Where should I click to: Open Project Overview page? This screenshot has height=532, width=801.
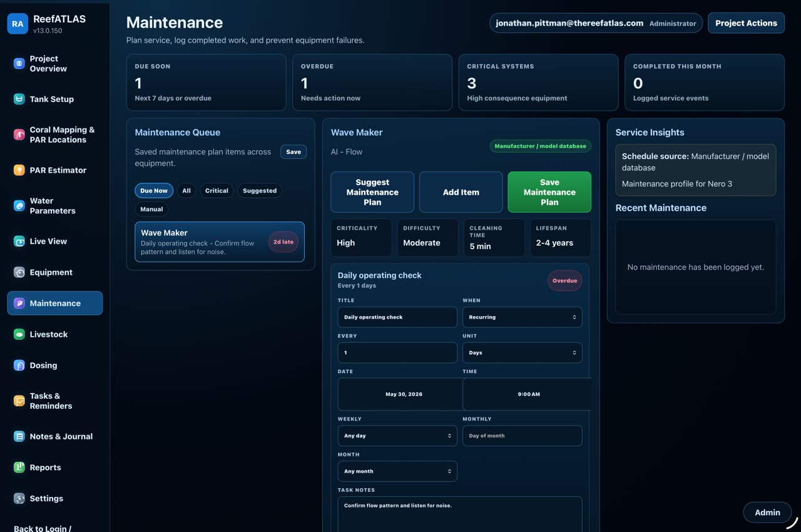[55, 63]
